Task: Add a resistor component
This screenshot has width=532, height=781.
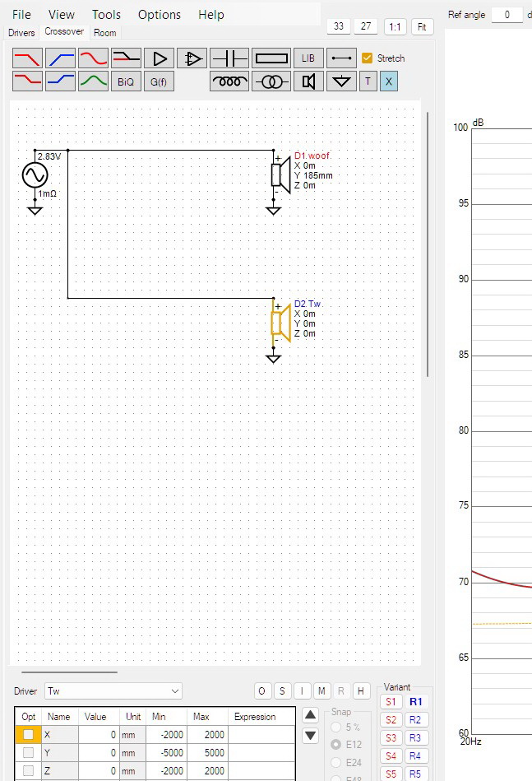Action: pos(271,58)
